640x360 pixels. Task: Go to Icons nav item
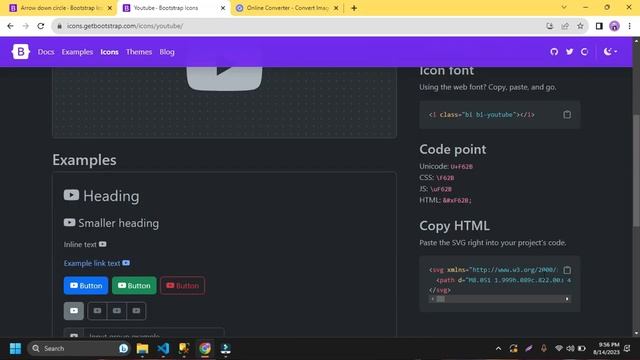click(109, 52)
